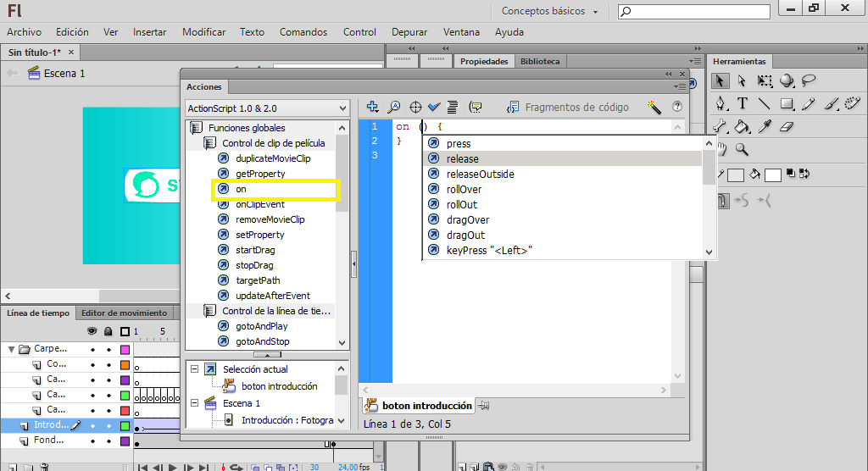Collapse the Escena 1 tree node
The height and width of the screenshot is (471, 868).
(x=194, y=403)
